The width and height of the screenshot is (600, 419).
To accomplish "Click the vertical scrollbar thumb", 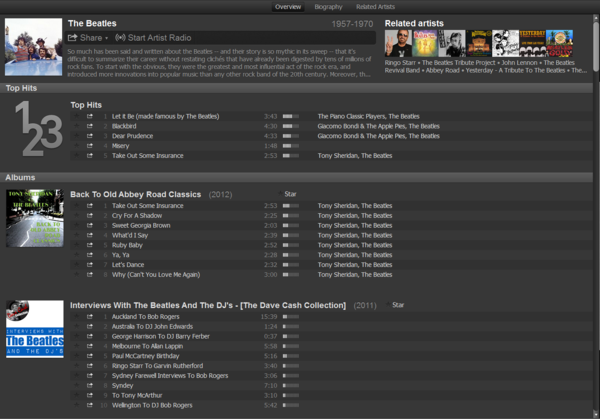I will [x=596, y=46].
